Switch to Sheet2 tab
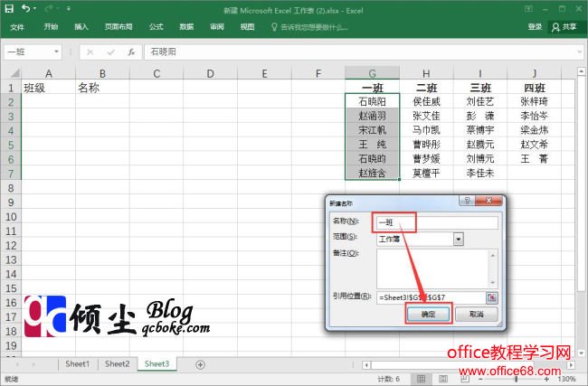This screenshot has width=588, height=386. pos(117,364)
